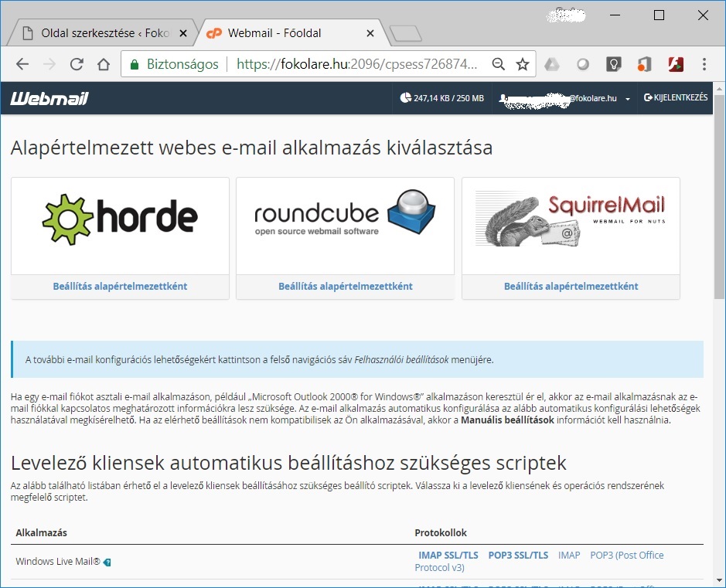
Task: Click the disk usage pie chart icon
Action: tap(406, 97)
